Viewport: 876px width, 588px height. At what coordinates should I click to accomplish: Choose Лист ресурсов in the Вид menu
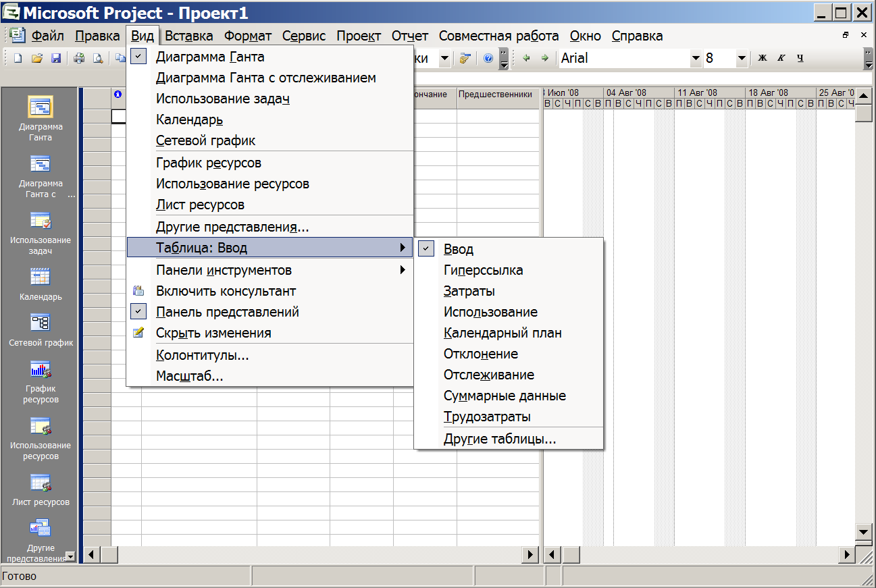(270, 204)
